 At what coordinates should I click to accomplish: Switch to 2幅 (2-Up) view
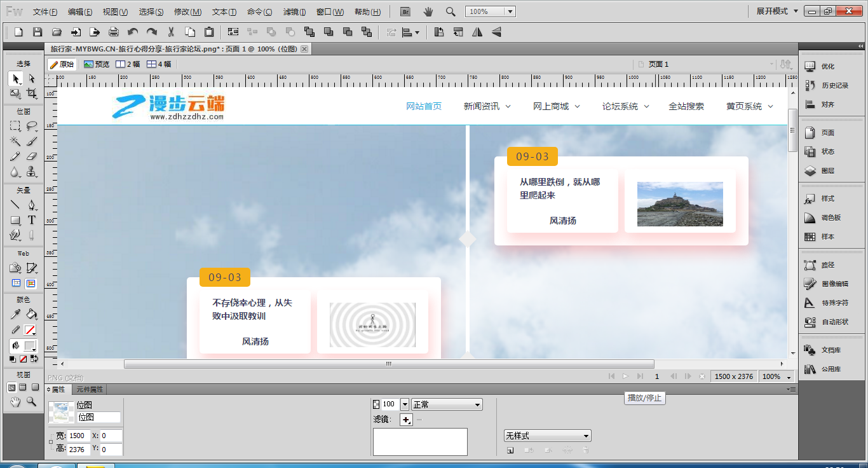128,64
